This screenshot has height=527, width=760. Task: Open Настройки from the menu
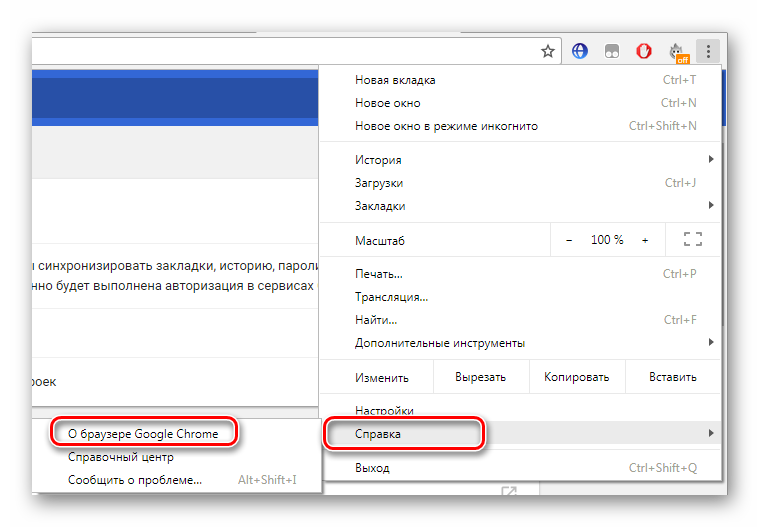(x=520, y=411)
